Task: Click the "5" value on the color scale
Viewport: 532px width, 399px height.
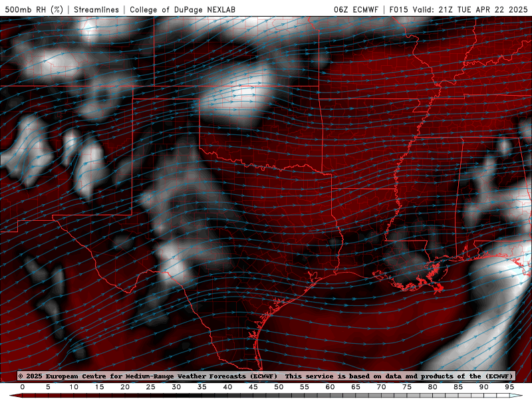Action: (48, 387)
